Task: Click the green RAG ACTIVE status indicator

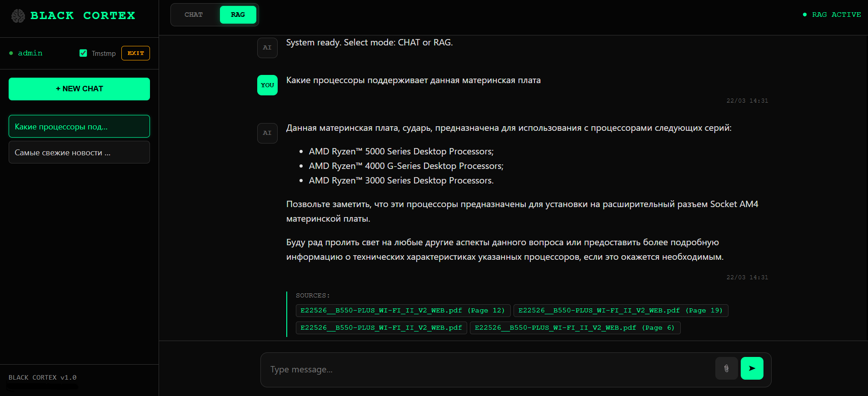Action: point(832,15)
